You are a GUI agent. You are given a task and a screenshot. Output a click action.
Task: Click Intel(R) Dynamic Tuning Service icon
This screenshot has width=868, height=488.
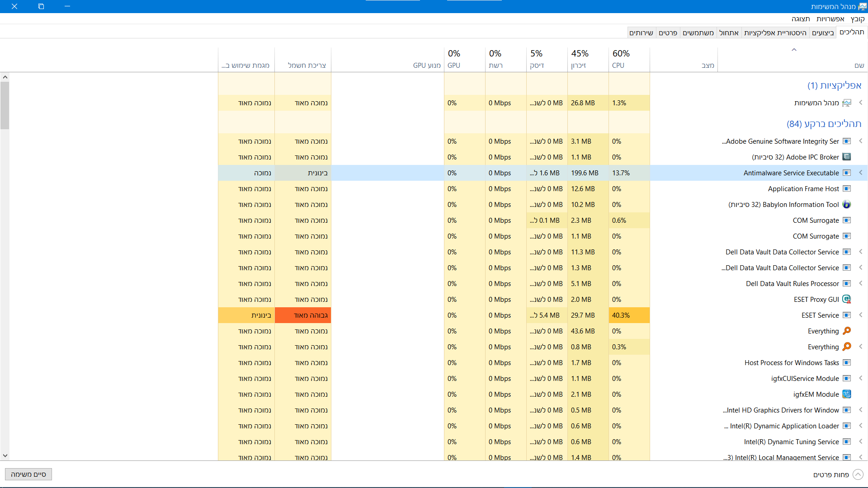847,442
